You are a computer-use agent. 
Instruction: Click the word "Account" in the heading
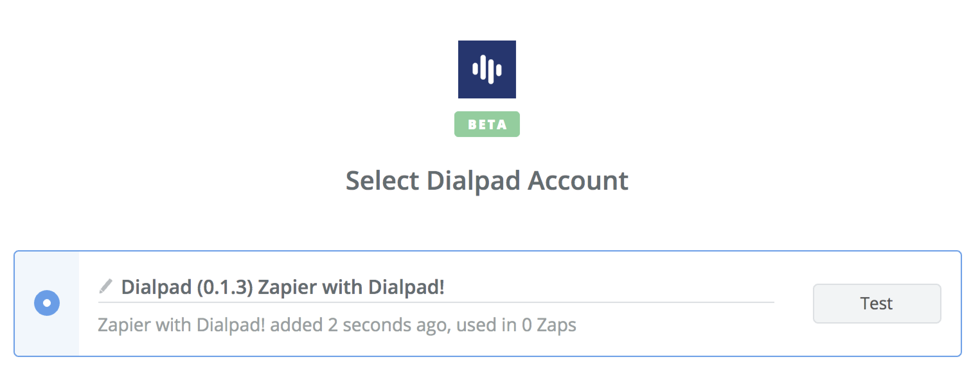click(577, 180)
